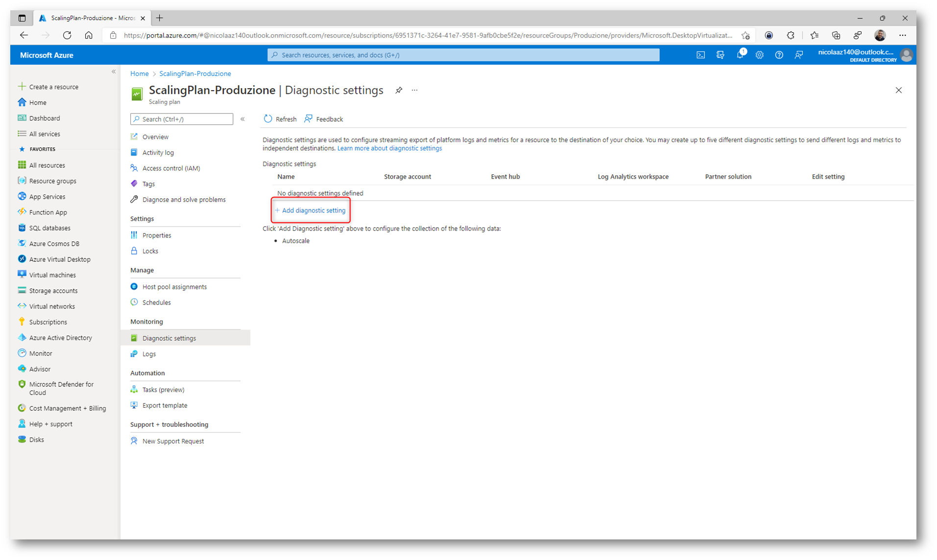Screen dimensions: 937x560
Task: Open Tasks (preview)
Action: [x=163, y=390]
